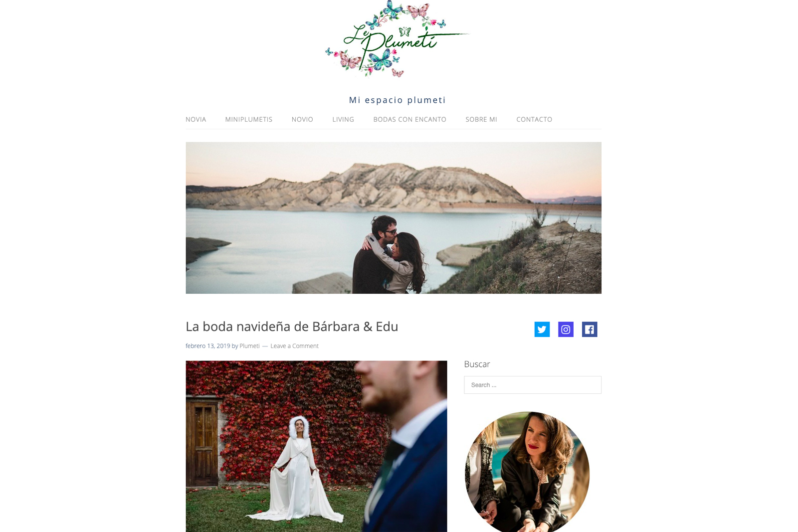Screen dimensions: 798x532
Task: Open the Facebook social icon
Action: coord(590,329)
